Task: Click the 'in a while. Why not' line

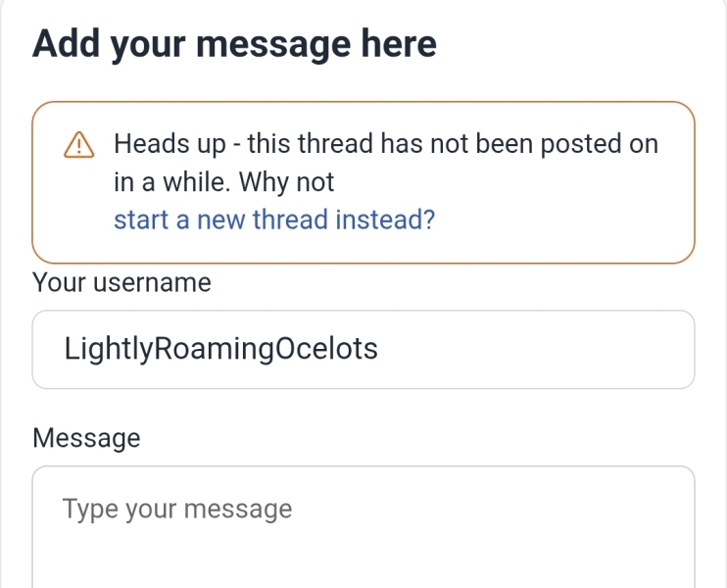Action: coord(224,181)
